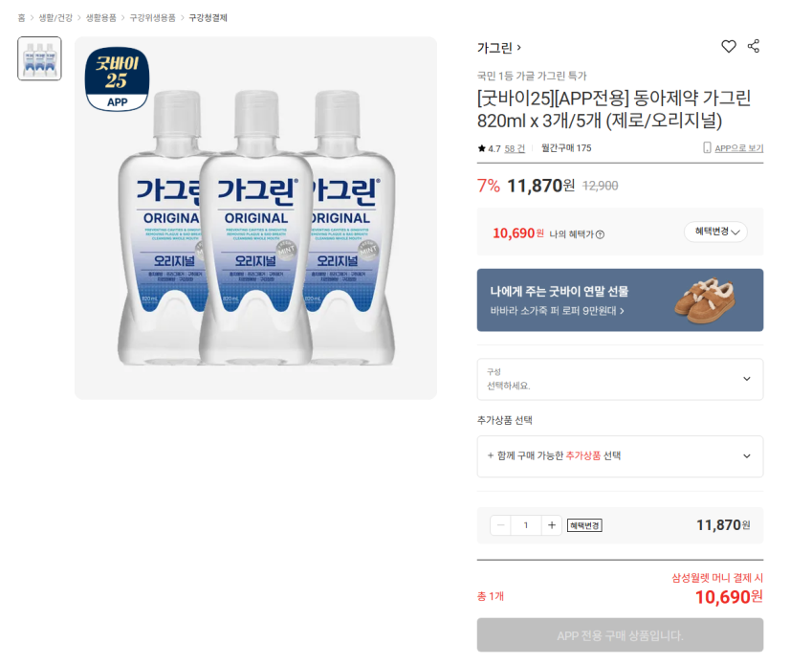Click the share icon
812x665 pixels.
pyautogui.click(x=754, y=47)
